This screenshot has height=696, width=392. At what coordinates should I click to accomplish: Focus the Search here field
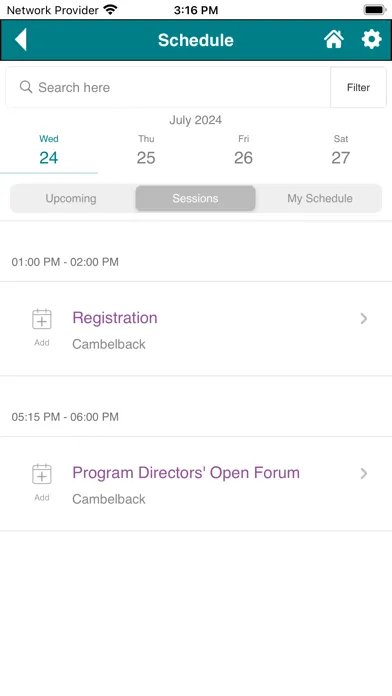(x=168, y=87)
